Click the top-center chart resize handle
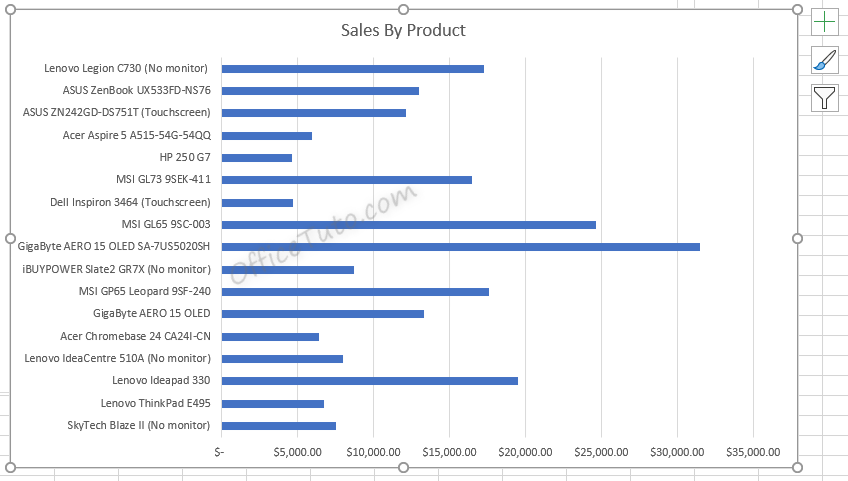 click(403, 9)
